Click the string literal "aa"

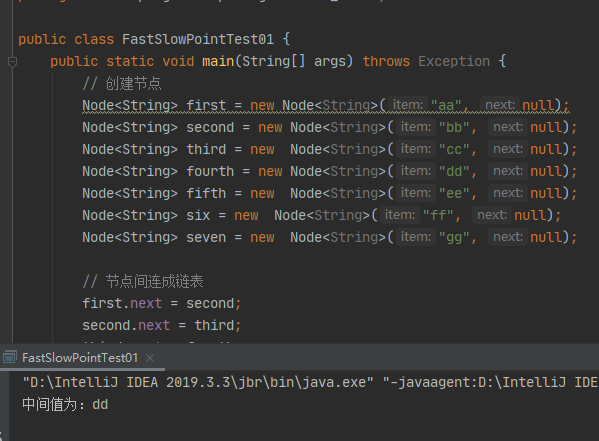[x=446, y=105]
